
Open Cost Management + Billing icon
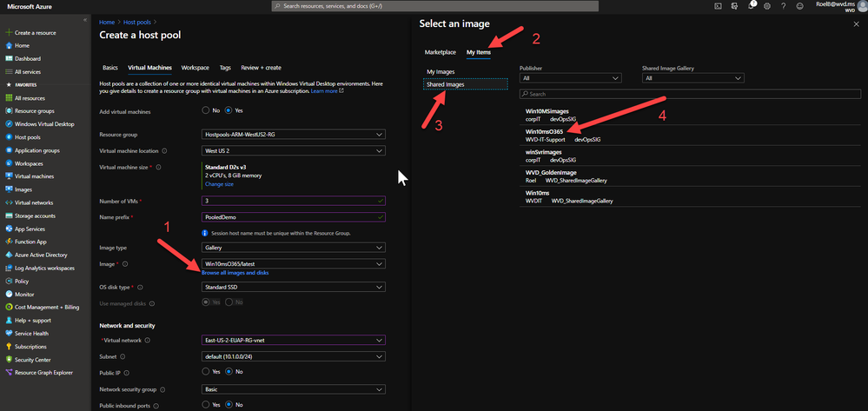pos(9,308)
